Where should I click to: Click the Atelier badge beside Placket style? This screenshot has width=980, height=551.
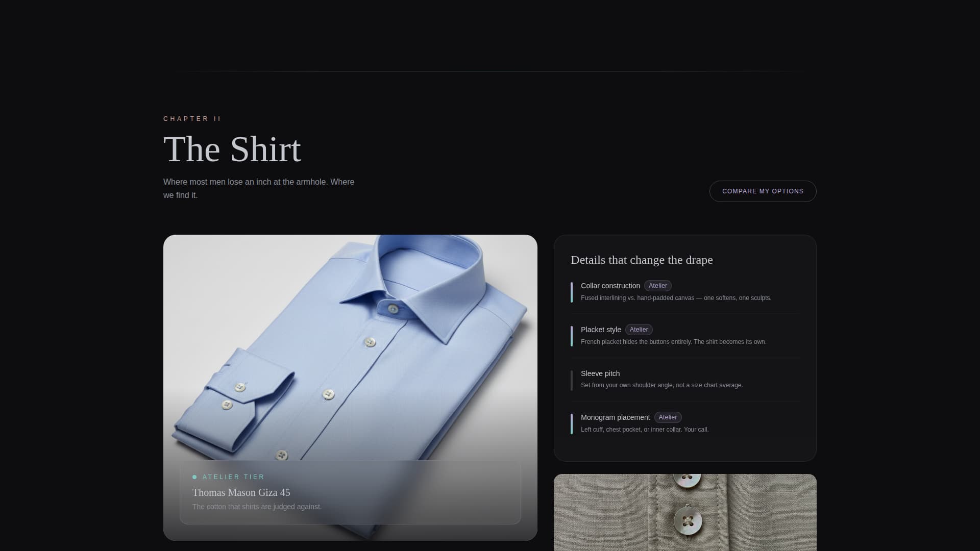[639, 330]
